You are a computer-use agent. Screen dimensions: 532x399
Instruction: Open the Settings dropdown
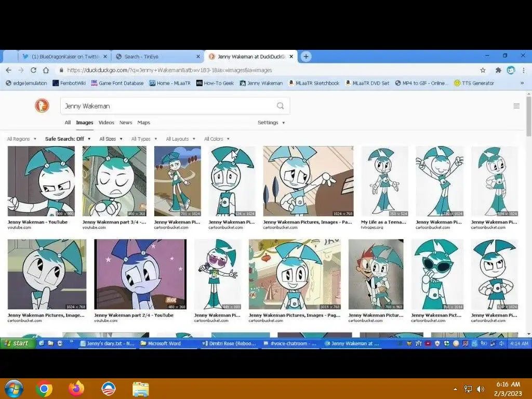click(x=271, y=123)
